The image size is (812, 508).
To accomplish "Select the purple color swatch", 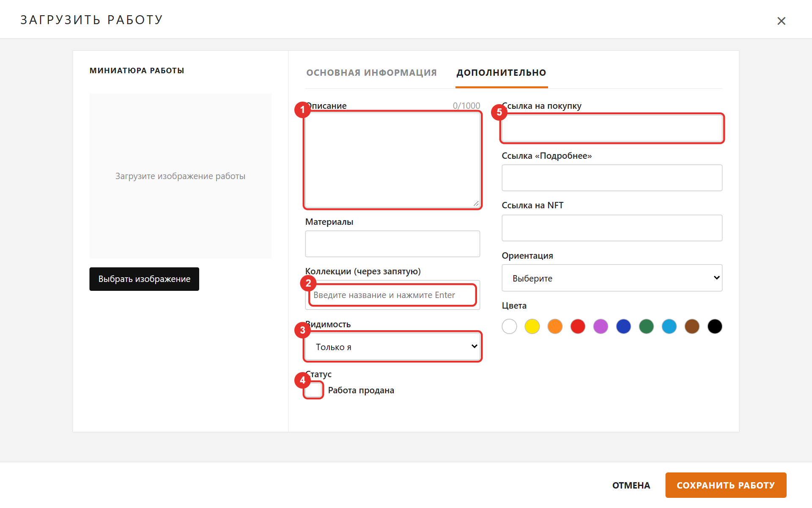I will coord(601,326).
